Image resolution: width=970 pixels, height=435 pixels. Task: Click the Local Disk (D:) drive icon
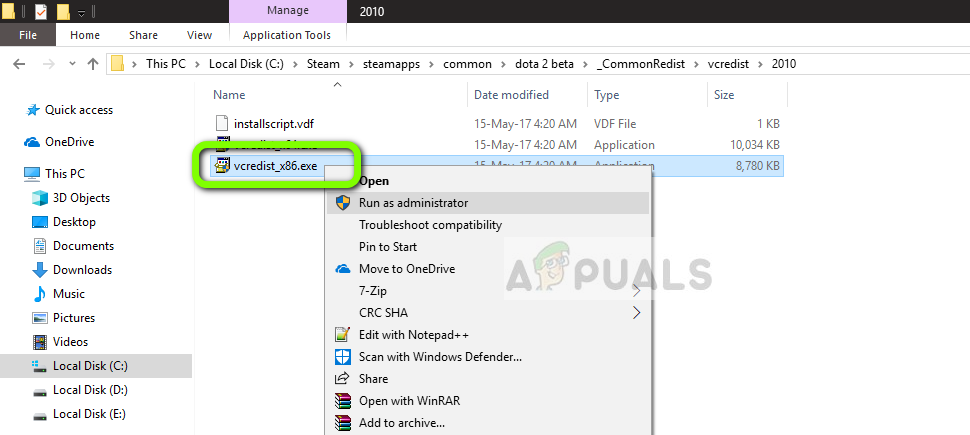tap(40, 390)
